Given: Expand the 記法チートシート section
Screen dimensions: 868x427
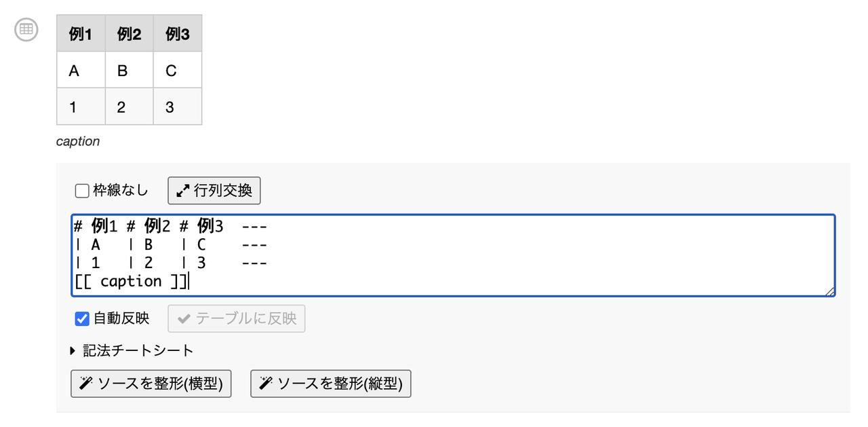Looking at the screenshot, I should click(x=132, y=350).
